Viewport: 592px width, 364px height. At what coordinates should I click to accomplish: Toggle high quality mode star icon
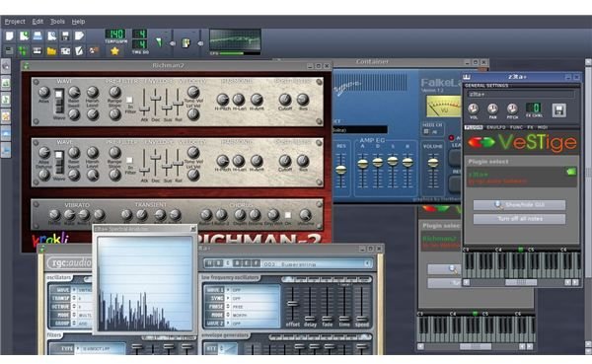click(x=114, y=51)
